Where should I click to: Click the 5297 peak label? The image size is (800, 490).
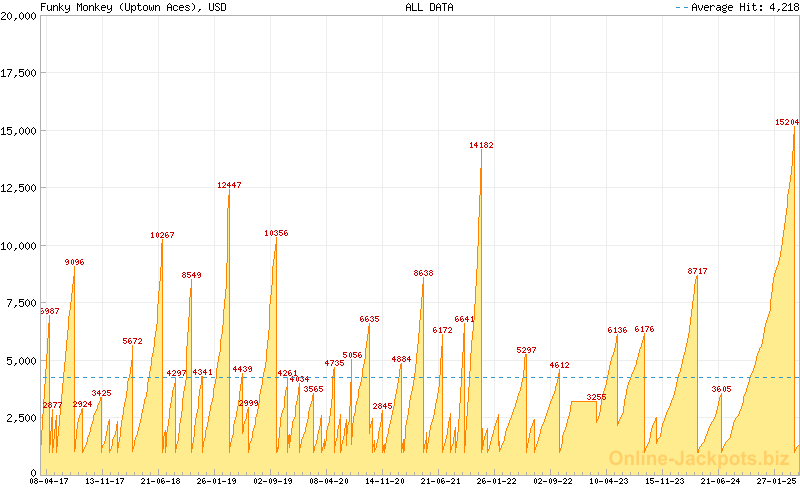pos(527,350)
